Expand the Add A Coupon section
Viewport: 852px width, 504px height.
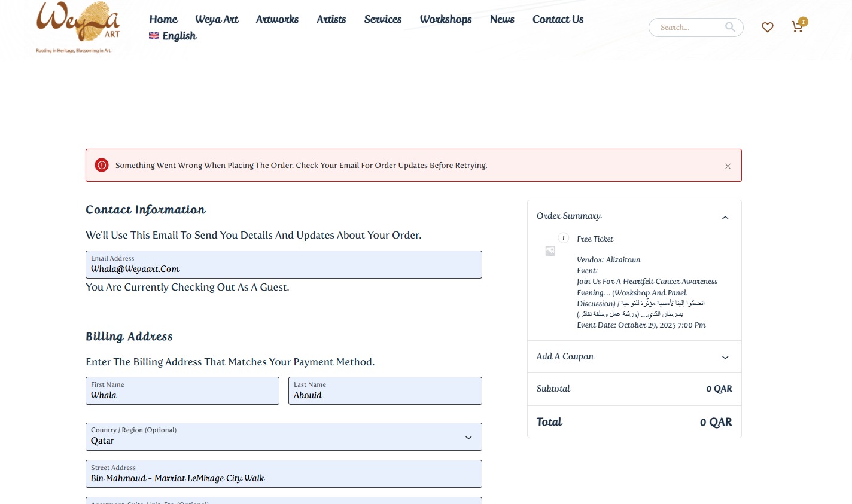point(725,358)
